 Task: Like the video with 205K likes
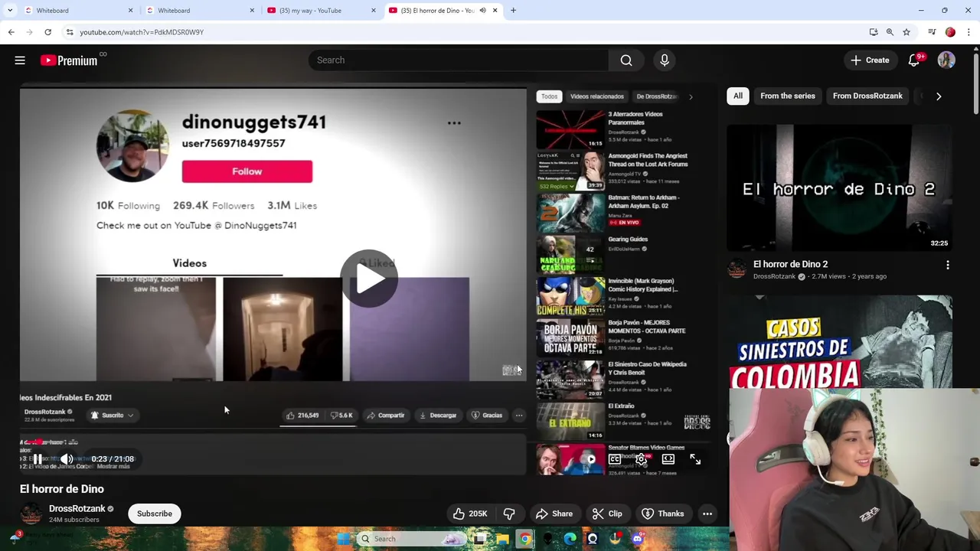coord(470,514)
